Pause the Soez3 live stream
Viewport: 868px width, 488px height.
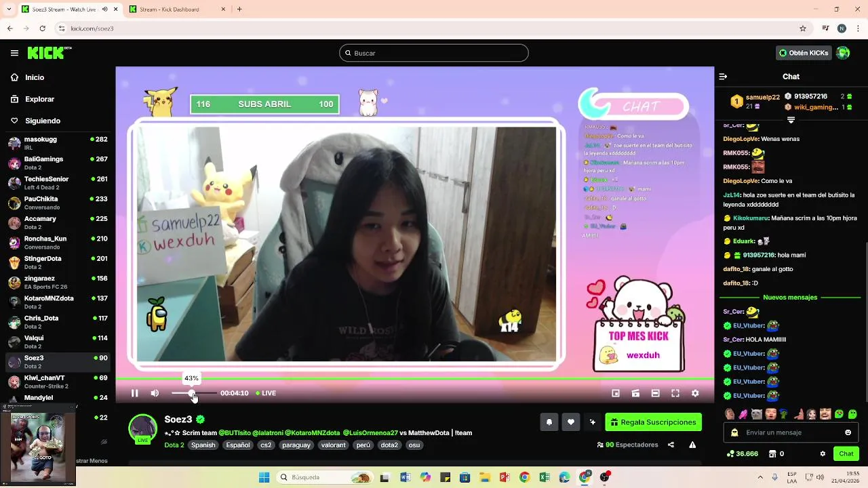coord(134,393)
